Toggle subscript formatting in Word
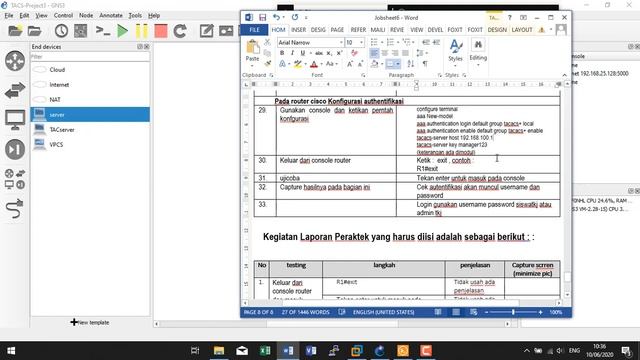The height and width of the screenshot is (360, 640). 329,53
